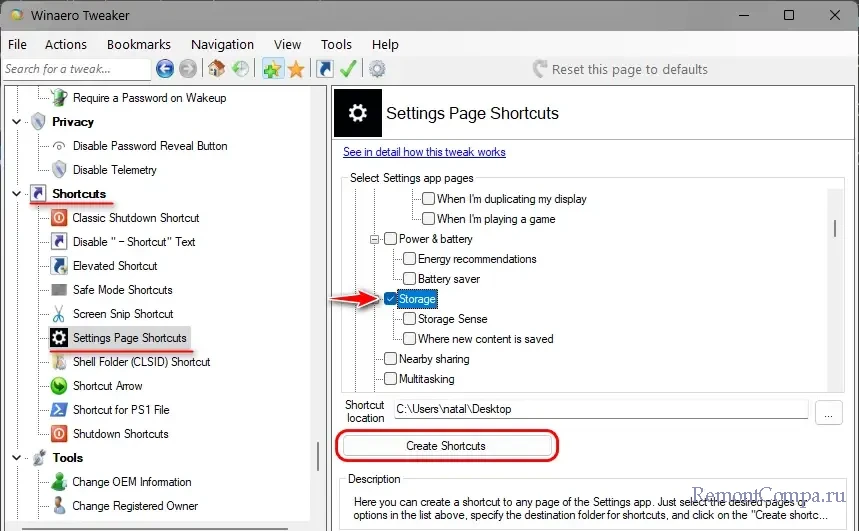859x531 pixels.
Task: Open settings via the gear toolbar icon
Action: coord(377,69)
